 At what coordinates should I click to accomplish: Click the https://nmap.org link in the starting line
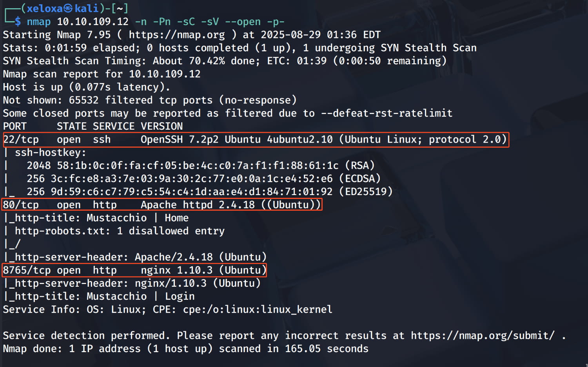click(x=177, y=35)
